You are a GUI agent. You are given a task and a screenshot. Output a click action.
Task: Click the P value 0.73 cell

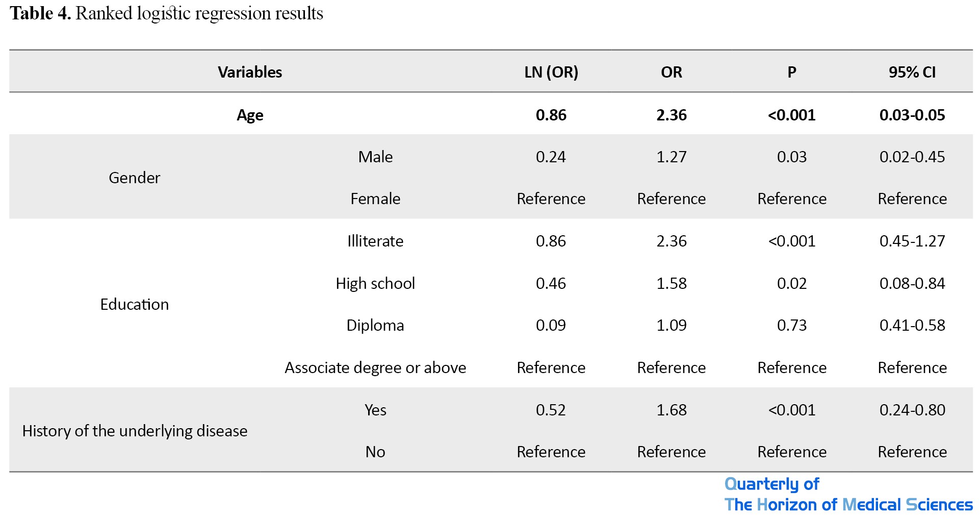[791, 325]
